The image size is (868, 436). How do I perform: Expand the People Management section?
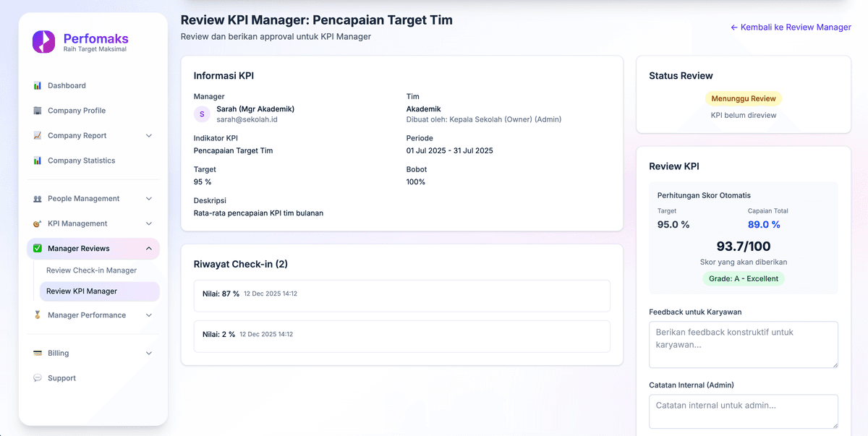[150, 198]
